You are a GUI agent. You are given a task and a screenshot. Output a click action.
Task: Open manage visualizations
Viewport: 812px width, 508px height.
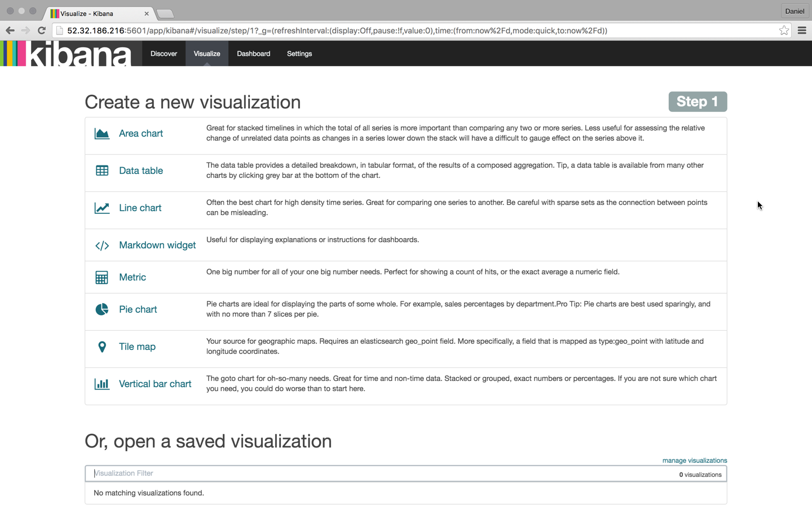[695, 460]
